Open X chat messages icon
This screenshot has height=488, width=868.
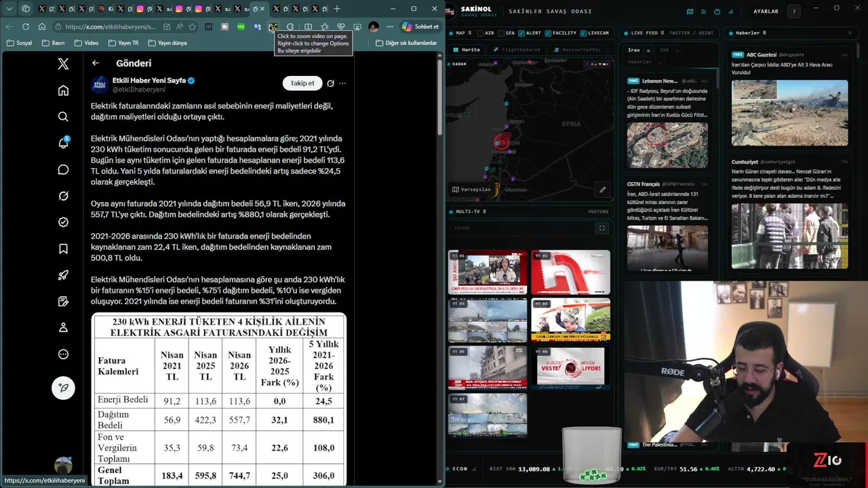click(63, 169)
